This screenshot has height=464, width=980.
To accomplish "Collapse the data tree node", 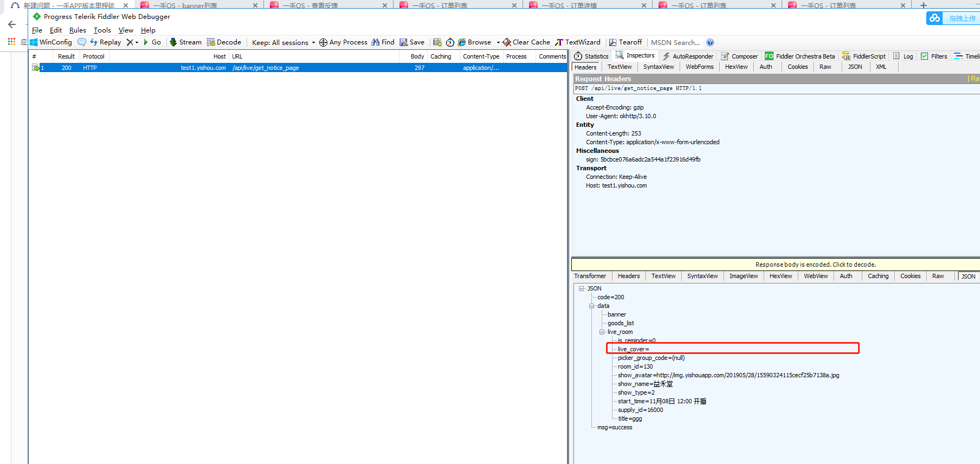I will [x=591, y=306].
